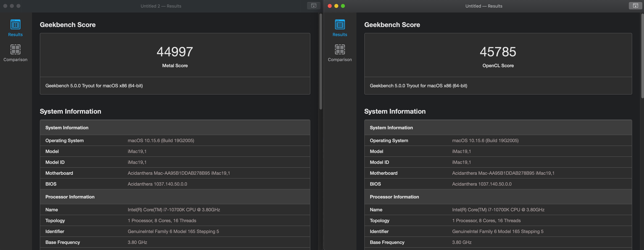Image resolution: width=644 pixels, height=250 pixels.
Task: Click Identifier GenuineIntel value in Untitled 2 window
Action: pos(173,232)
